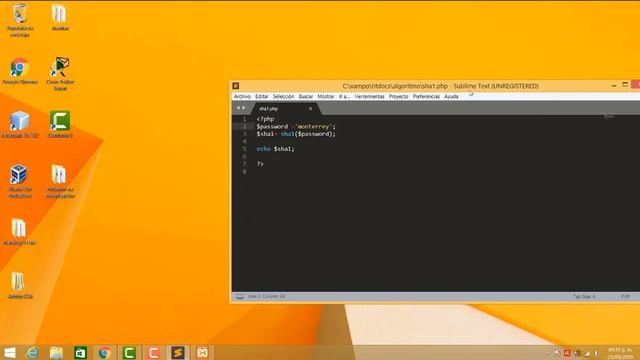This screenshot has width=640, height=360.
Task: Click the red tray icon in the notification area
Action: 567,353
